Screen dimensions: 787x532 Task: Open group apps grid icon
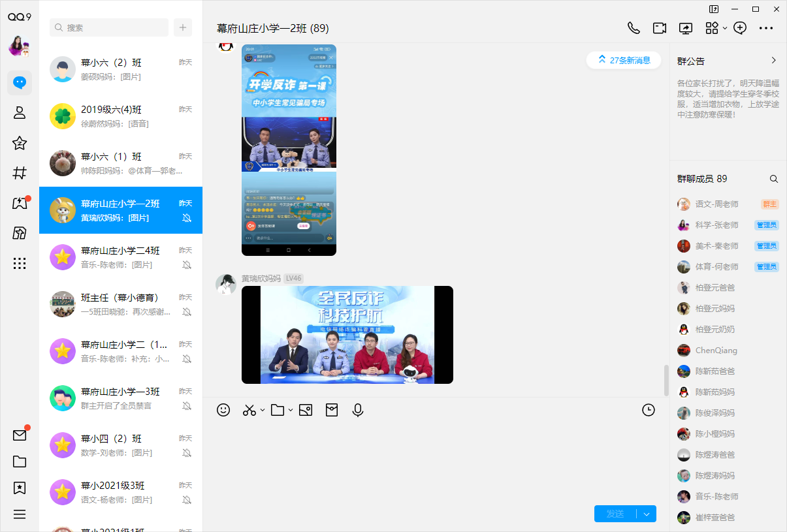712,28
